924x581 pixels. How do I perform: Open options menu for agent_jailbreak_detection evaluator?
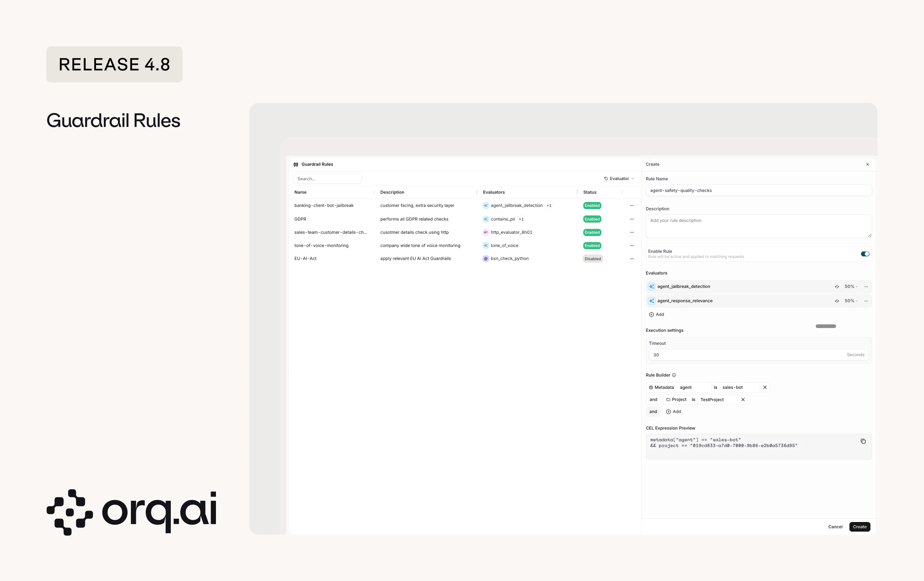pyautogui.click(x=866, y=287)
